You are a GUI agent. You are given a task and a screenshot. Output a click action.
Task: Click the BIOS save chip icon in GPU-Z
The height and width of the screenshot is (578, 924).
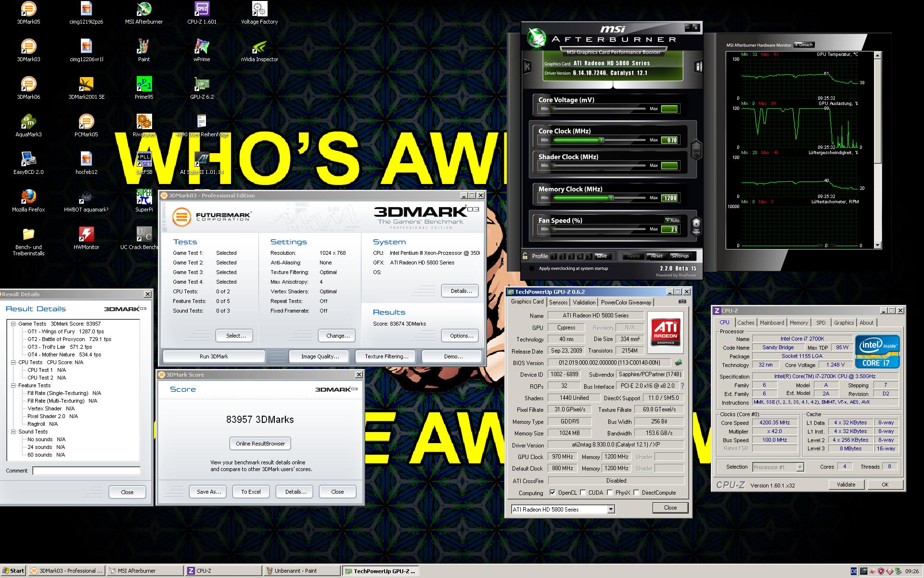(679, 362)
